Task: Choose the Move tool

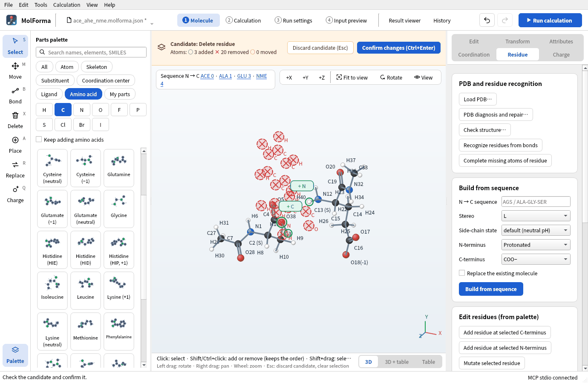Action: pyautogui.click(x=15, y=71)
